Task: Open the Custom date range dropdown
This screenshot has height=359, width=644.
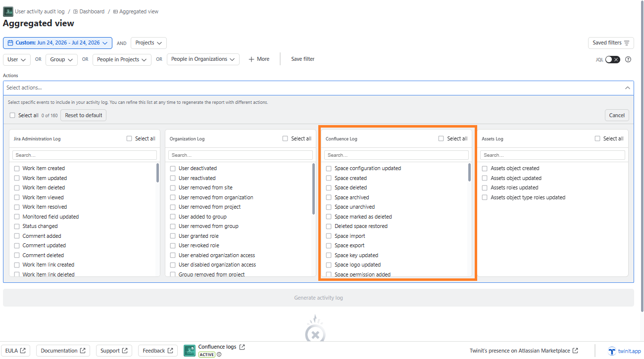Action: click(x=57, y=43)
